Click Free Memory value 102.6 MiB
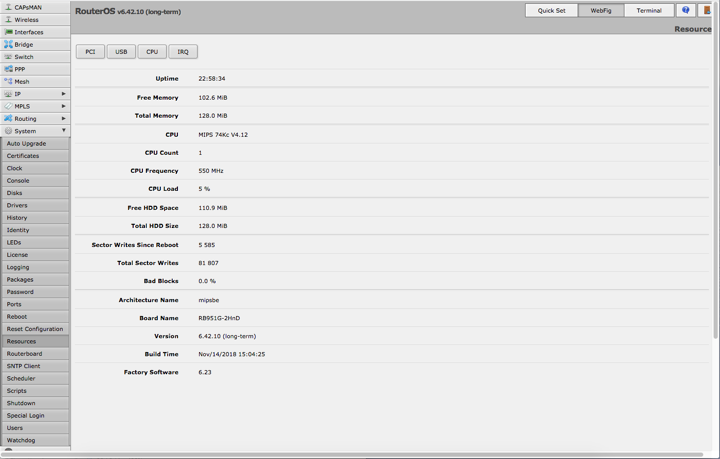Screen dimensions: 720x459 click(x=213, y=98)
